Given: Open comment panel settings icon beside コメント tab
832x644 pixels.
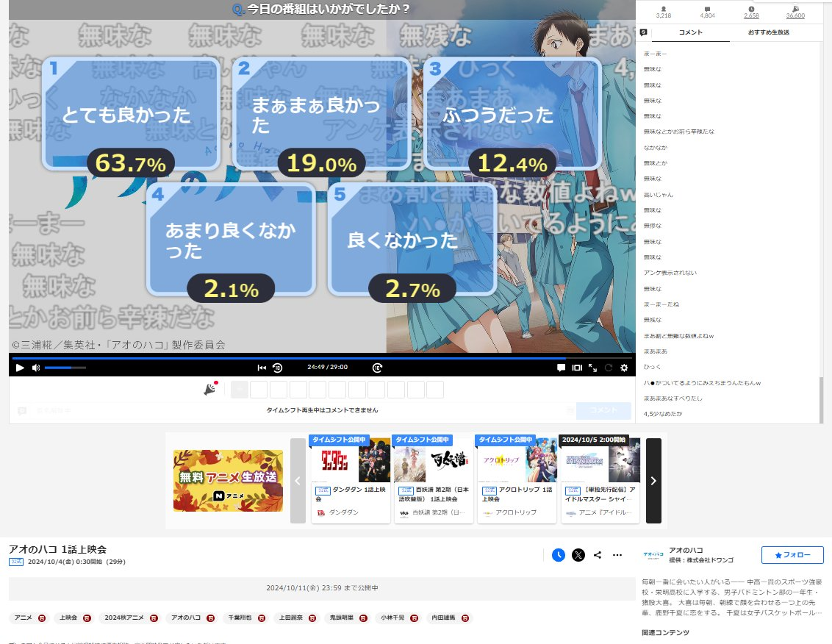Looking at the screenshot, I should click(x=643, y=32).
